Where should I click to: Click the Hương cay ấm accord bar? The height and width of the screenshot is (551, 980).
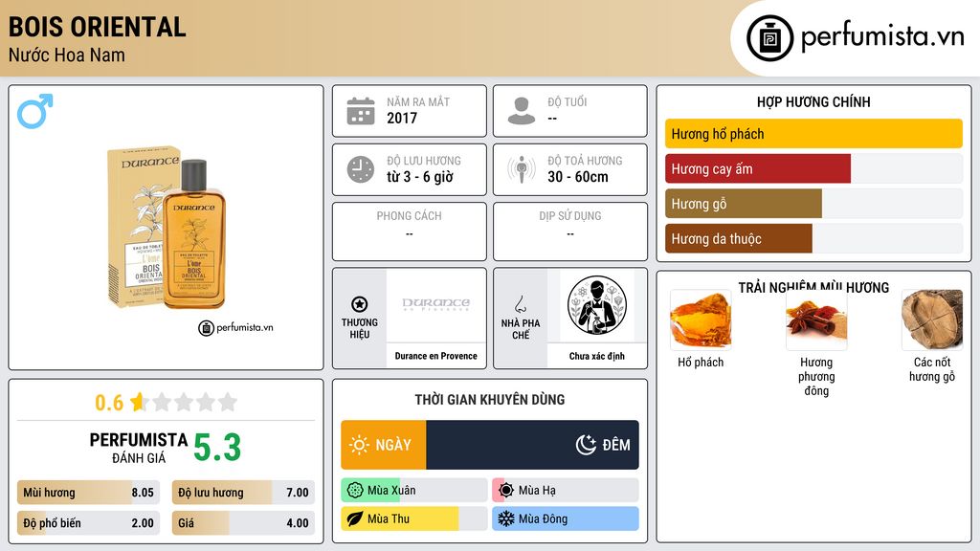(x=813, y=168)
